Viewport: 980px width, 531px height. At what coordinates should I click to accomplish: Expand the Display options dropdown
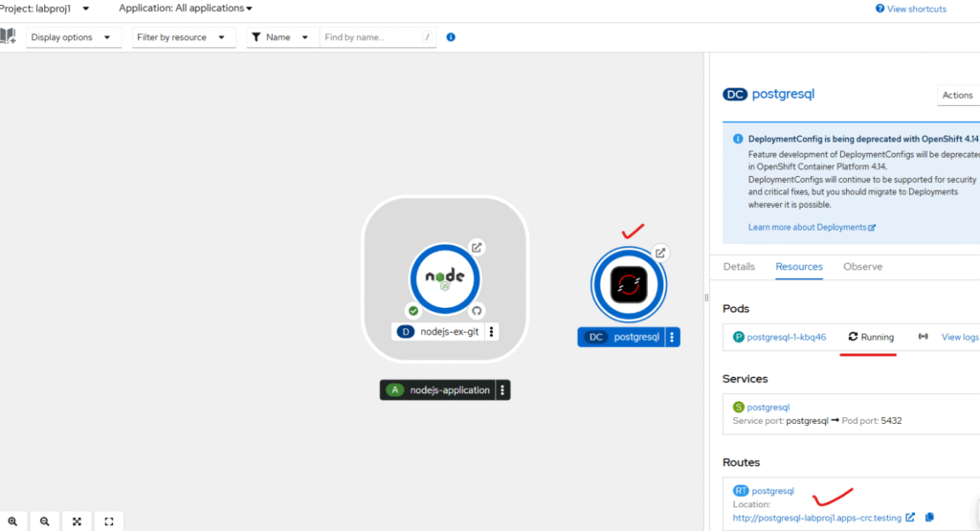tap(74, 37)
